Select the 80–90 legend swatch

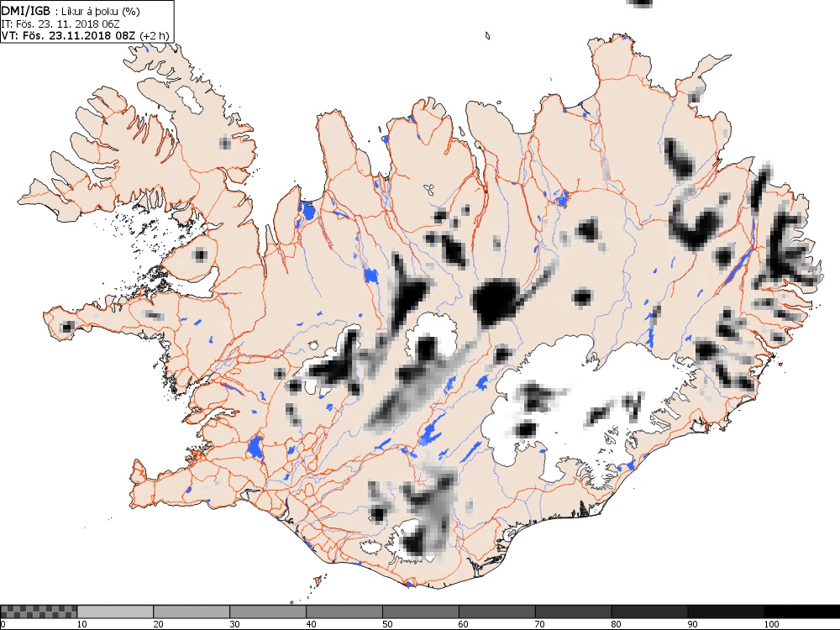pos(649,612)
